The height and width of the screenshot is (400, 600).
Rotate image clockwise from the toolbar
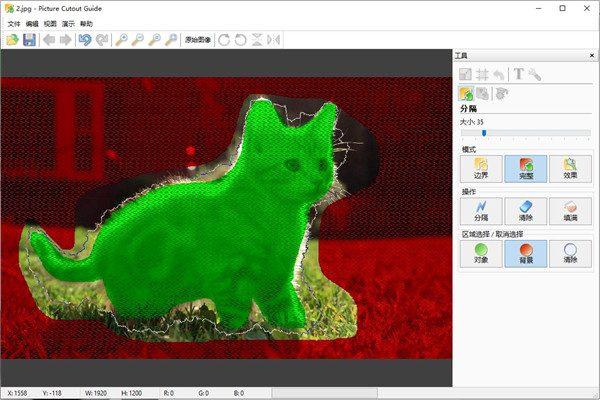(223, 40)
